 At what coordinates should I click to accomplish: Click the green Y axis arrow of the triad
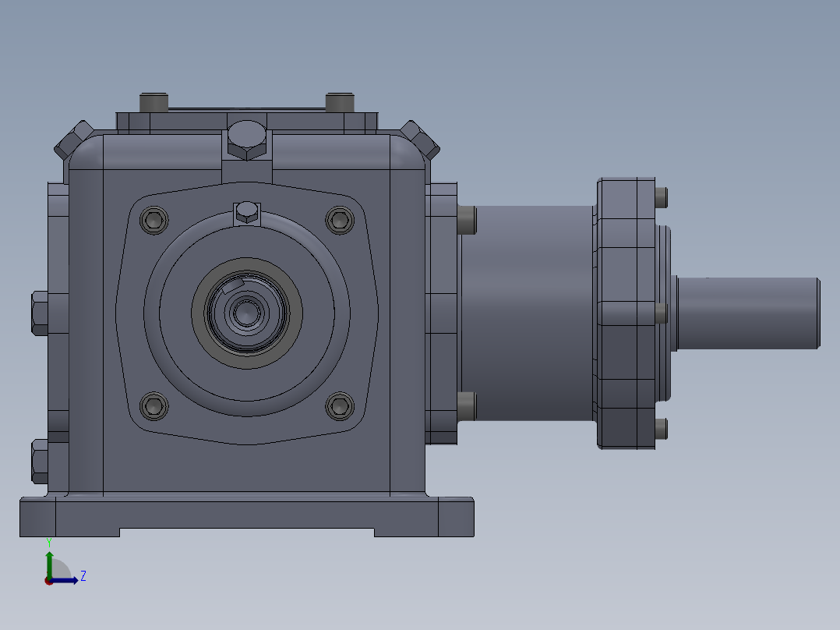pos(49,564)
